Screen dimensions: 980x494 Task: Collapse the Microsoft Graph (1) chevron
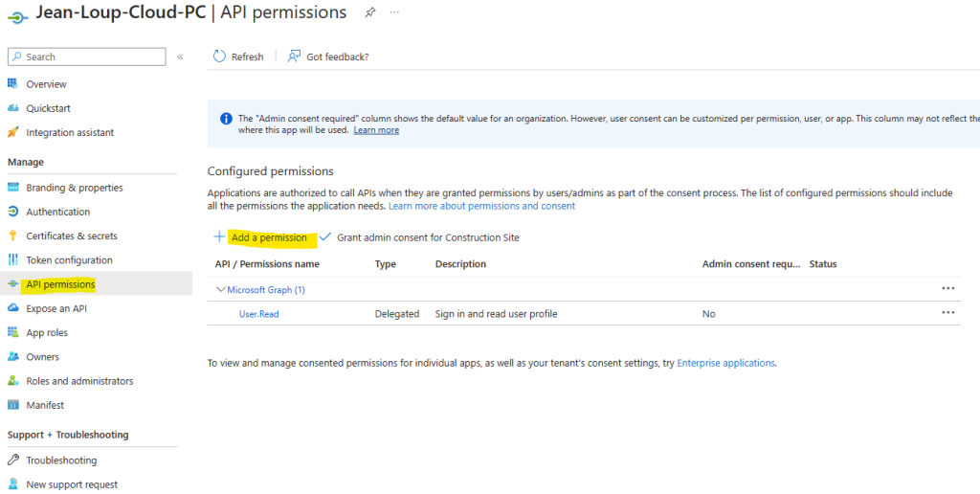coord(220,289)
